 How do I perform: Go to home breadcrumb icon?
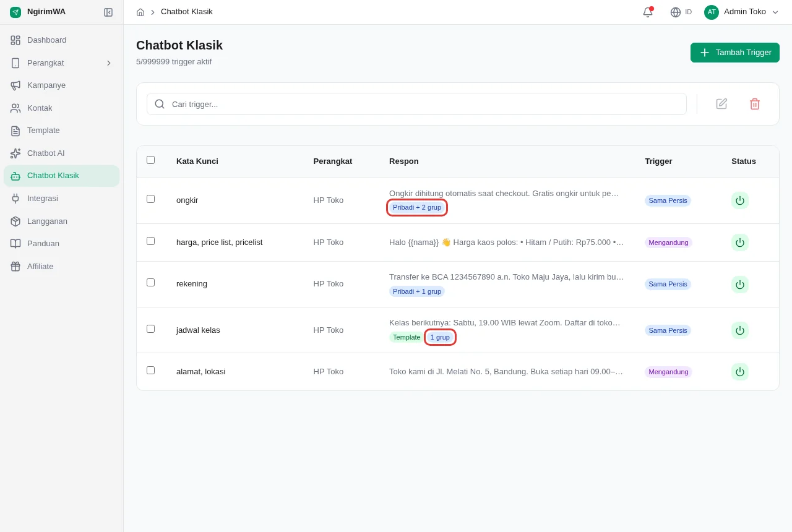tap(140, 12)
